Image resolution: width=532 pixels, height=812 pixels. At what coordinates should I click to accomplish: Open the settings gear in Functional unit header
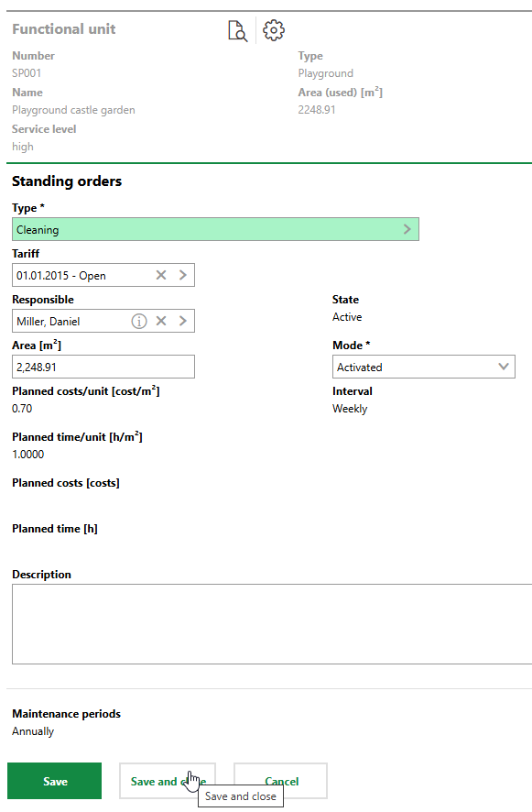click(272, 30)
